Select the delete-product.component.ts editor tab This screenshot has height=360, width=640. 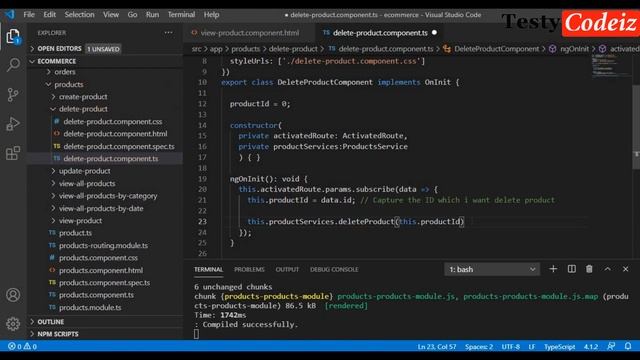click(380, 33)
